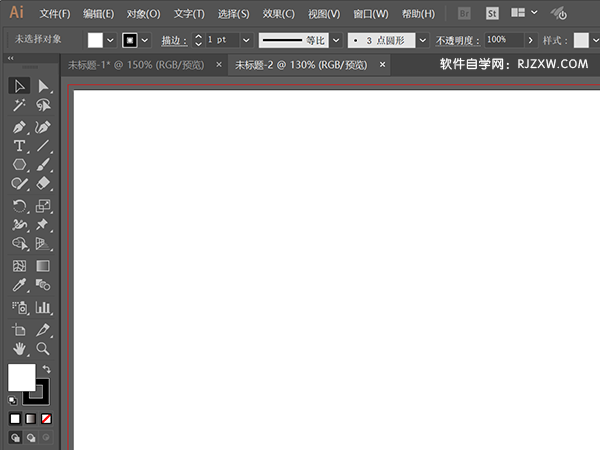This screenshot has width=600, height=450.
Task: Open fill color dropdown in control bar
Action: (110, 40)
